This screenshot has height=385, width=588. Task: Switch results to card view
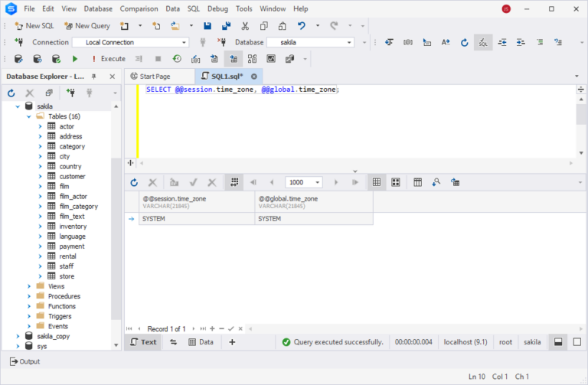[x=396, y=182]
